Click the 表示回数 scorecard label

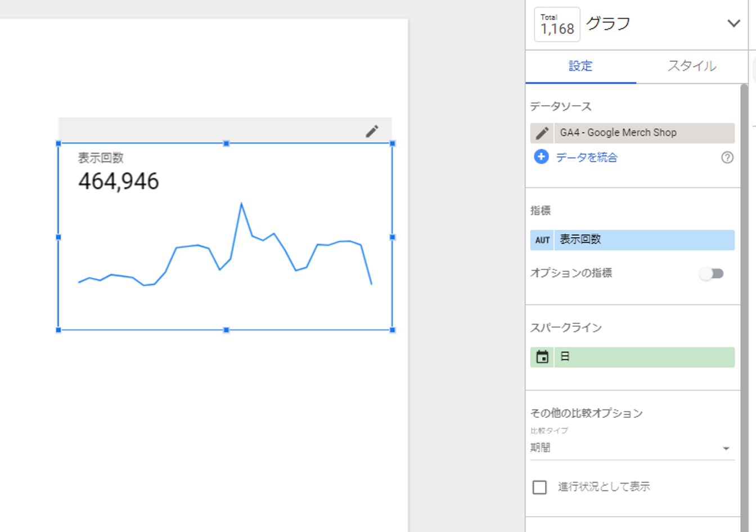point(101,158)
